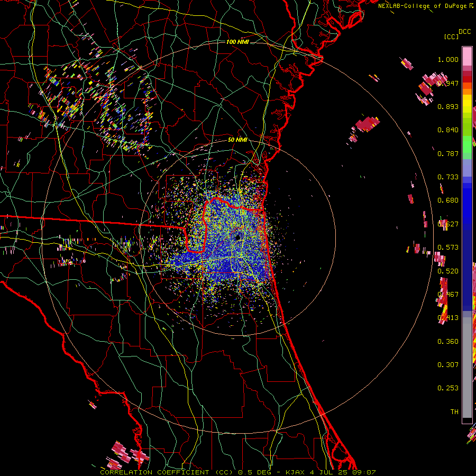Viewport: 476px width, 476px height.
Task: Select the 0.573 scale value
Action: 448,248
